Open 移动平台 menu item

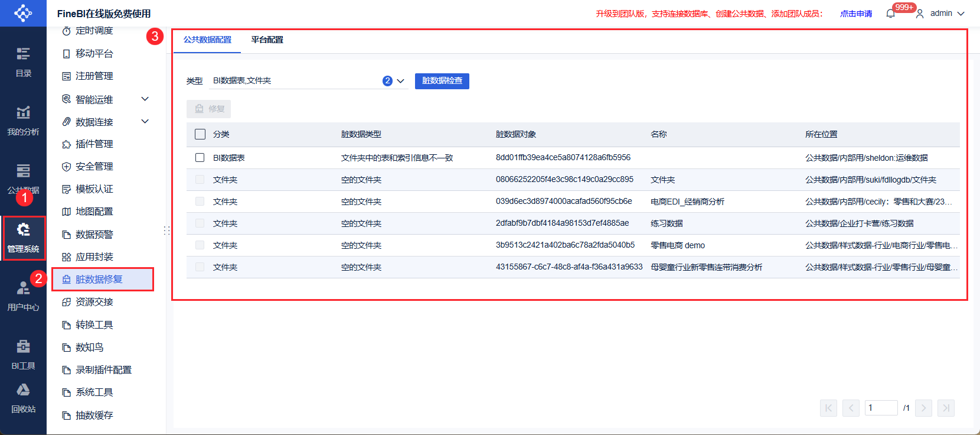point(94,54)
